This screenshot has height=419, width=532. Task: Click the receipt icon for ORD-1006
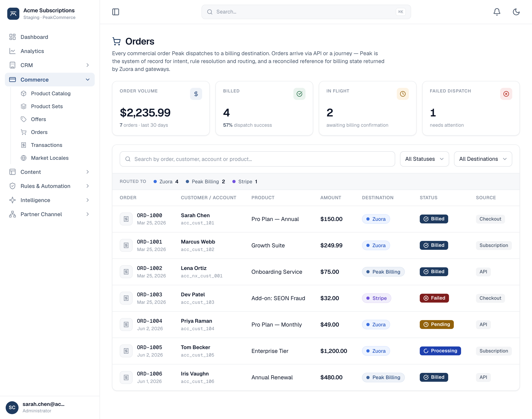point(126,377)
